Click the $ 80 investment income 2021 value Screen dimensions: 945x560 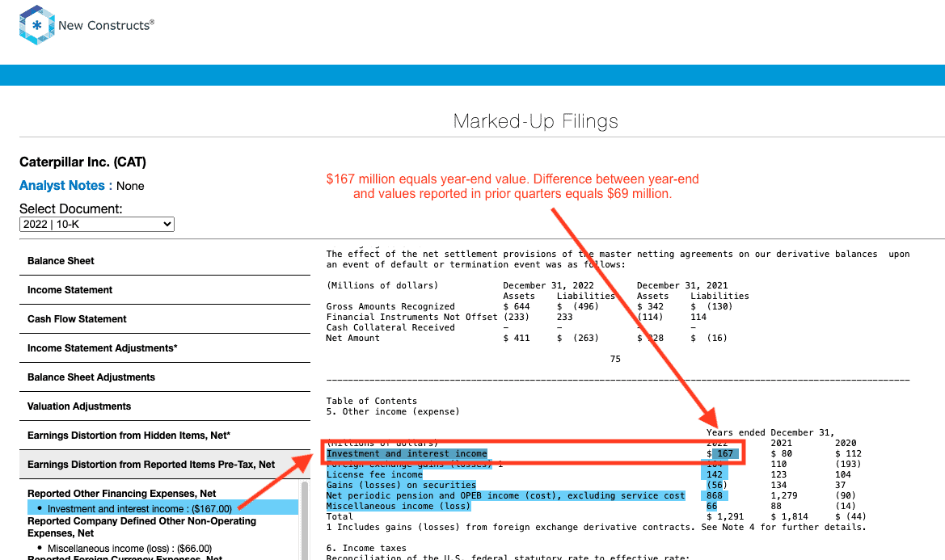(x=782, y=454)
